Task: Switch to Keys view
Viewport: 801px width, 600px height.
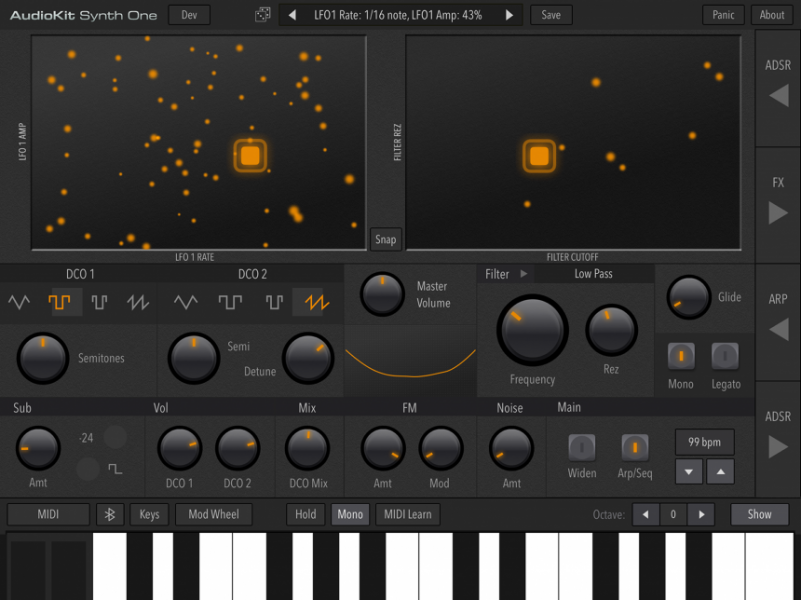Action: point(149,514)
